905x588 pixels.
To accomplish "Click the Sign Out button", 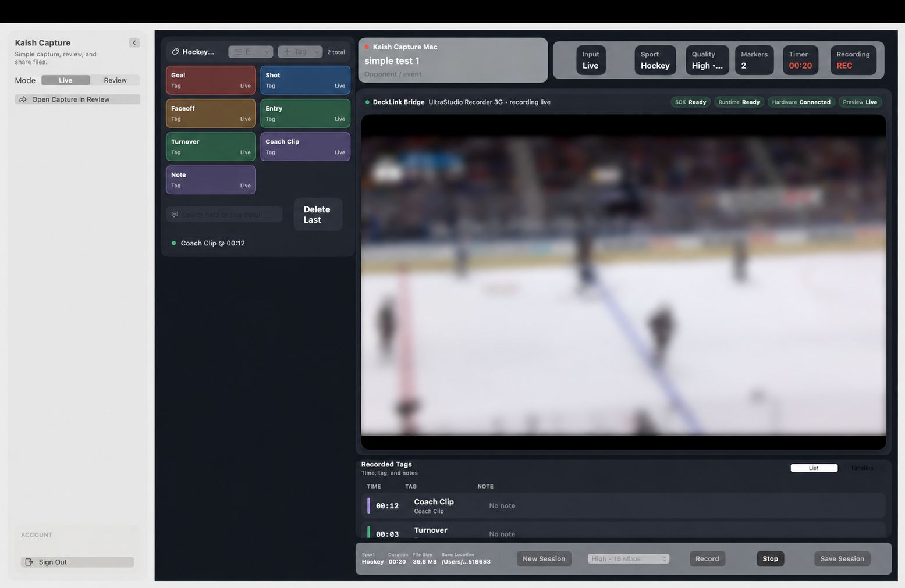I will (x=77, y=562).
